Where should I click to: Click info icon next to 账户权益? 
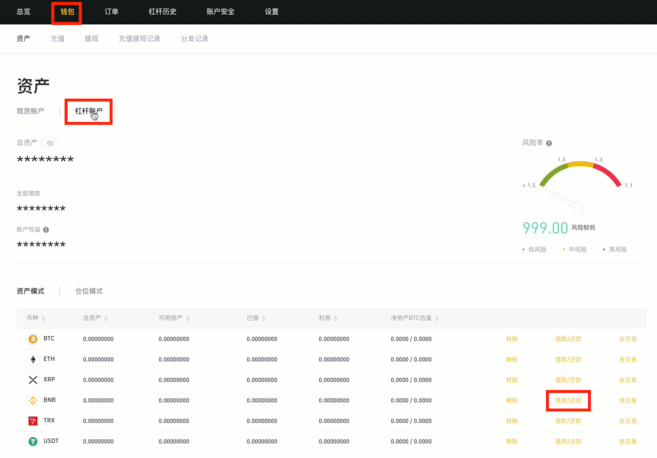tap(46, 230)
